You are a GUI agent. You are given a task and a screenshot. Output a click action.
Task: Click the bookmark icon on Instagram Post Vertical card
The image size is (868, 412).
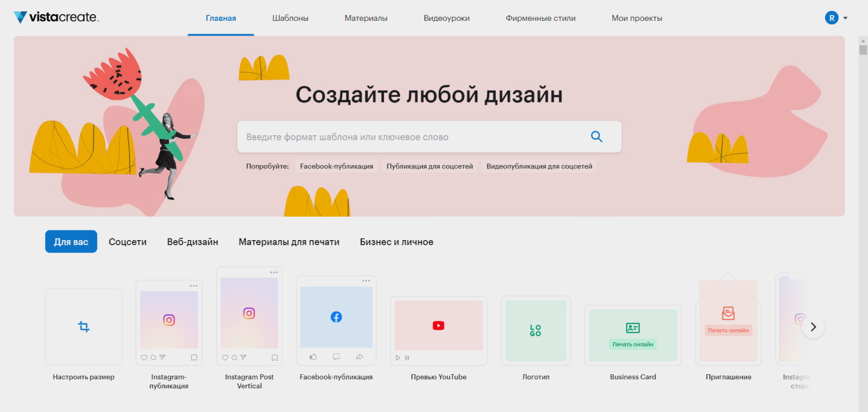(274, 357)
